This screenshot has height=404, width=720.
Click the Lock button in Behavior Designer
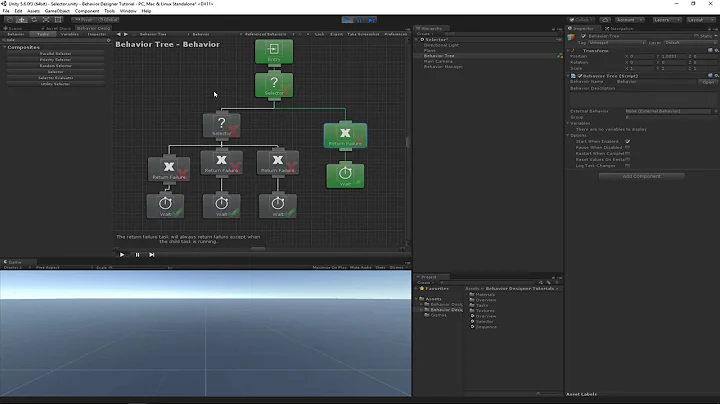coord(320,34)
